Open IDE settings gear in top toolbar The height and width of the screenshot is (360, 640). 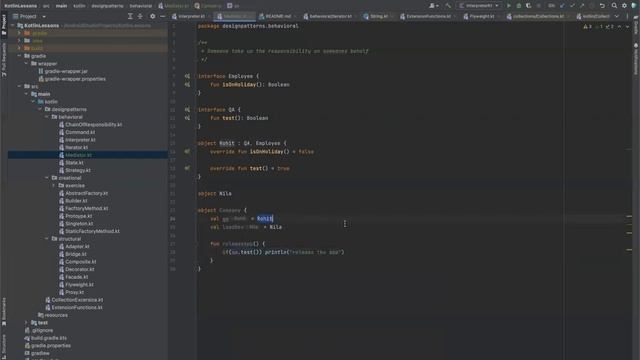[624, 6]
